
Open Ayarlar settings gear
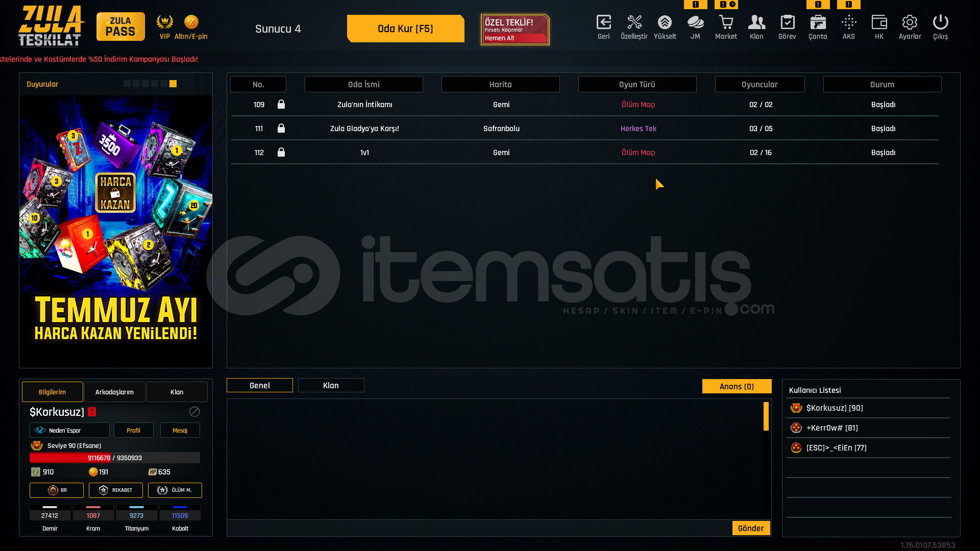pyautogui.click(x=910, y=22)
